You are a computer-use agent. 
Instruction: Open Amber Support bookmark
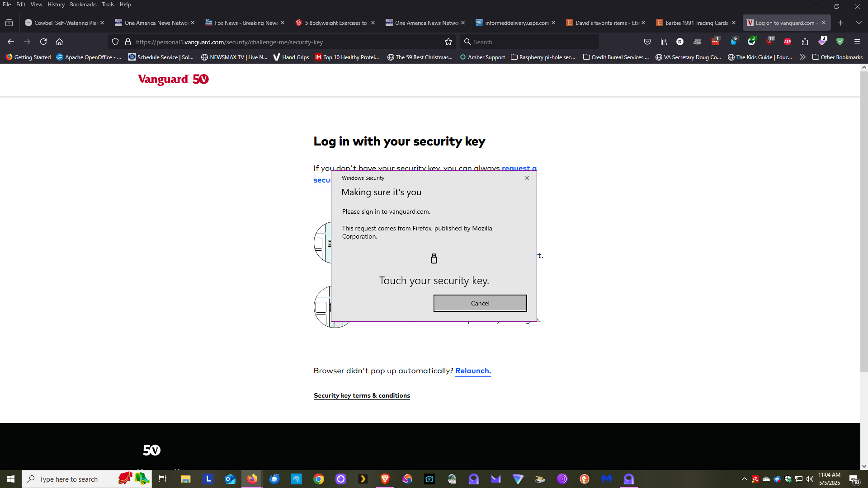tap(482, 57)
